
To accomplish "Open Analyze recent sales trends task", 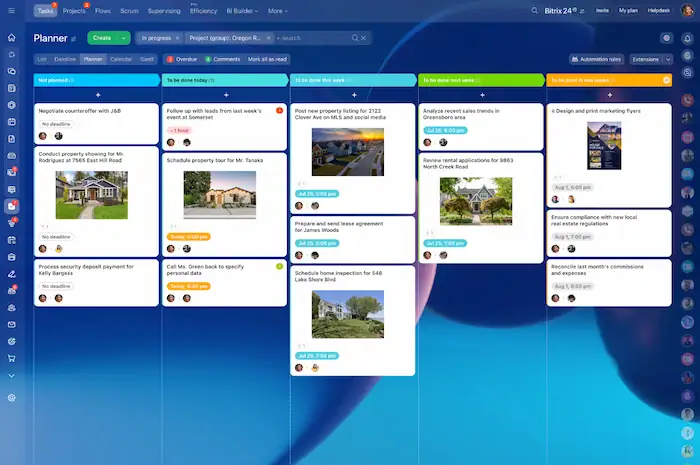I will click(461, 114).
